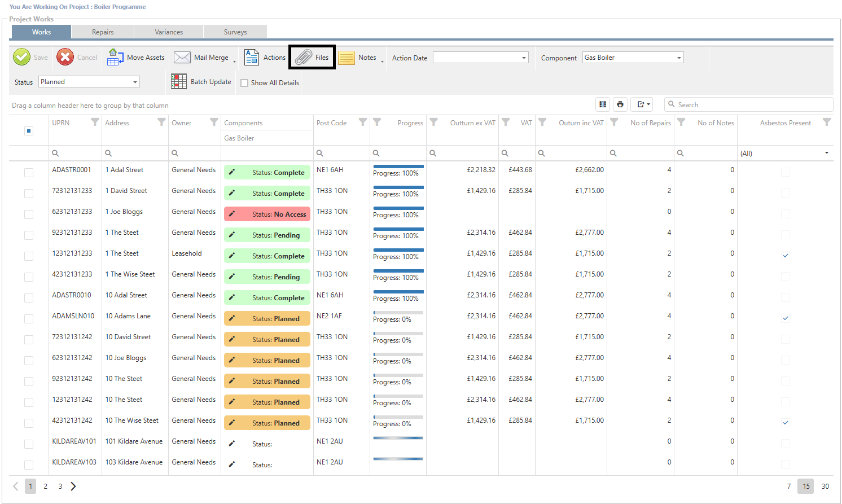Edit status pencil for 1 Adal Street
842x504 pixels.
coord(231,172)
